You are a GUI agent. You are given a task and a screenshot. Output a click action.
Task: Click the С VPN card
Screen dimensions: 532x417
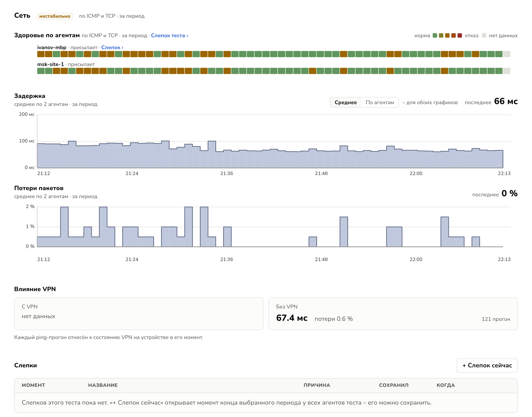point(139,314)
